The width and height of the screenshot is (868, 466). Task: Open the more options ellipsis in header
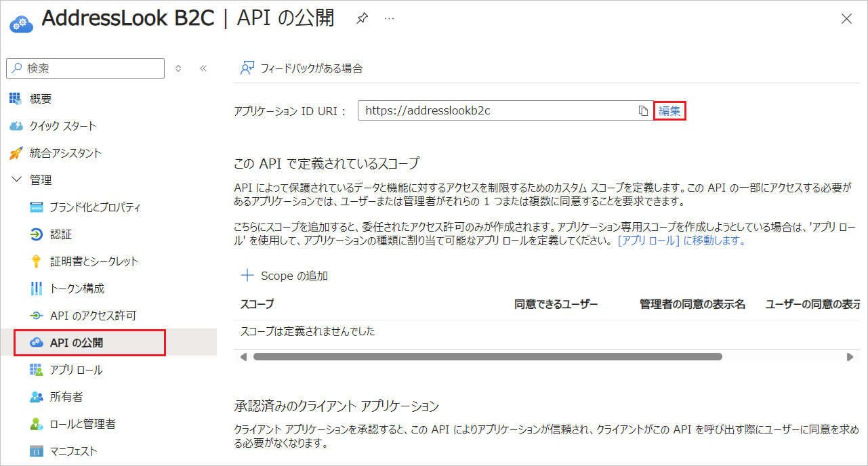[389, 19]
